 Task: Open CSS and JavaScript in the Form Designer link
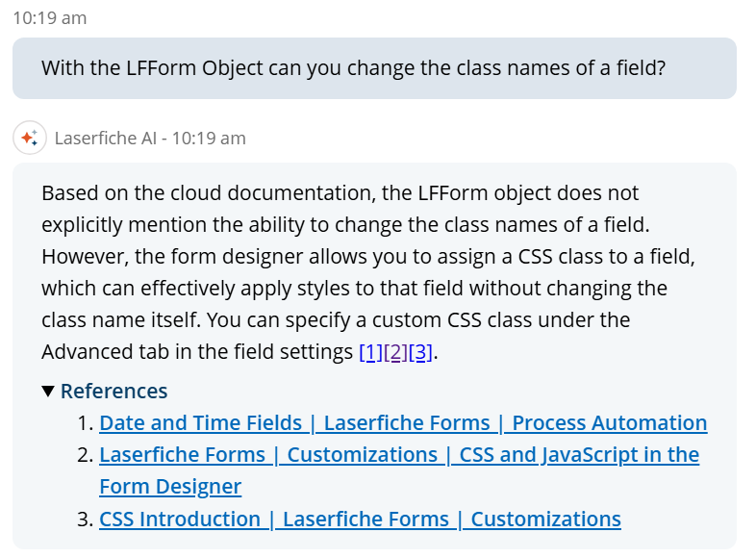[x=399, y=470]
